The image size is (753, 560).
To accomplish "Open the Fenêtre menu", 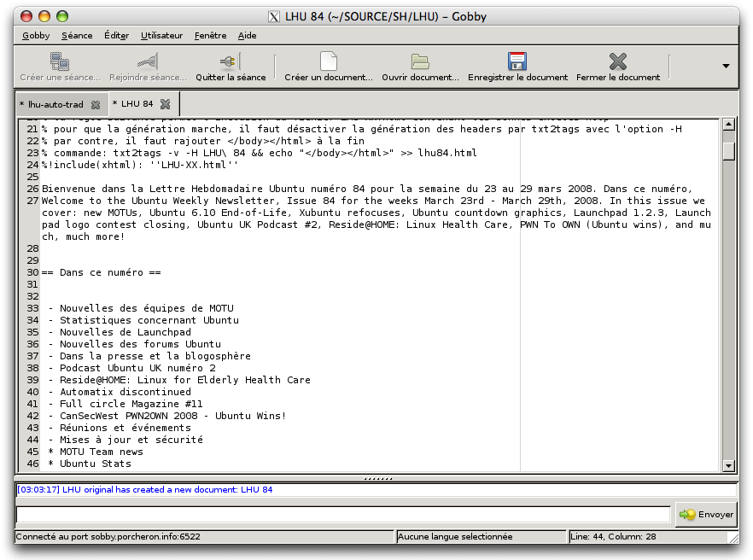I will click(x=210, y=35).
